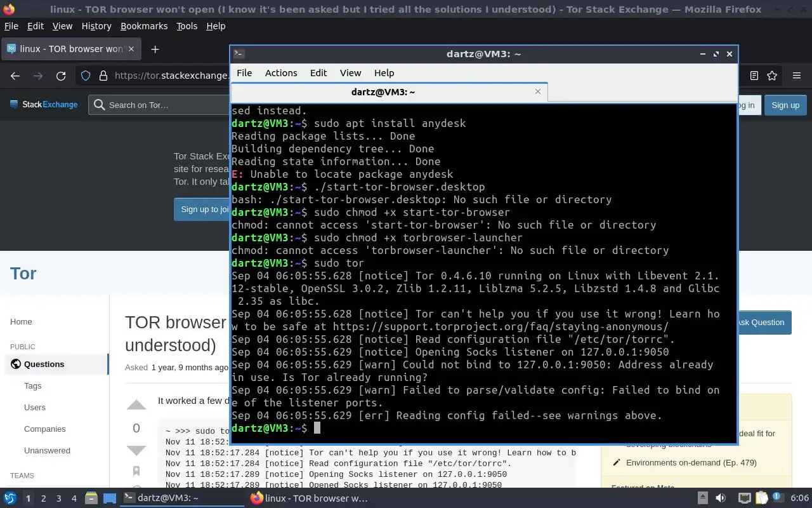Click the blue show-desktop icon in taskbar

click(109, 498)
